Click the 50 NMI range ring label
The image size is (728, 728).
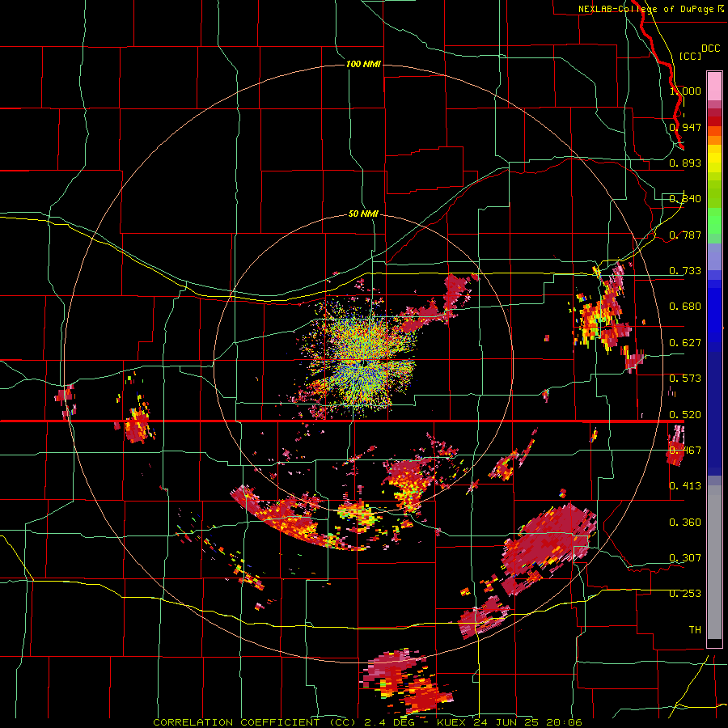tap(363, 214)
